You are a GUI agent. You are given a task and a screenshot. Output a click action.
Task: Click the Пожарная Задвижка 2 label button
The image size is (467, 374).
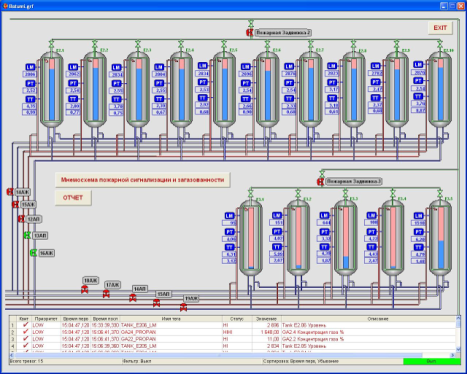pos(283,33)
